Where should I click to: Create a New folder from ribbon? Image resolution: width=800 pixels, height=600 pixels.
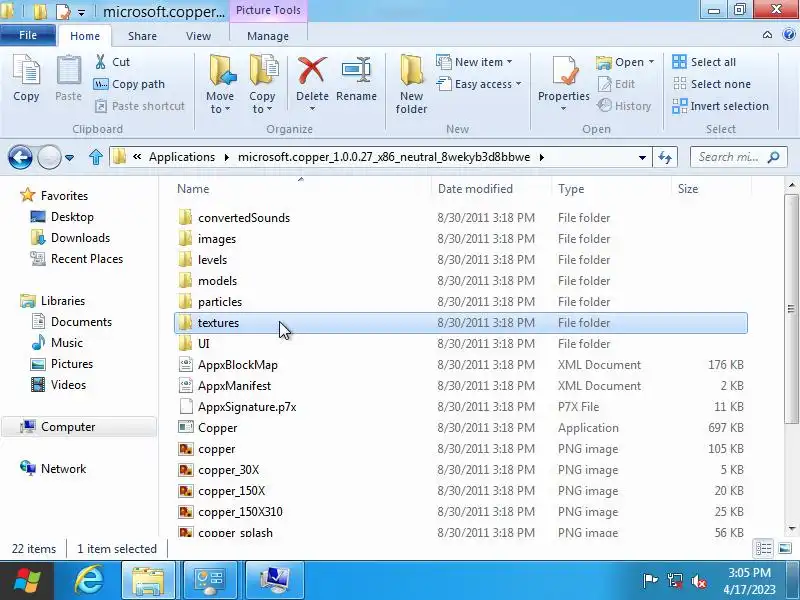pos(411,85)
